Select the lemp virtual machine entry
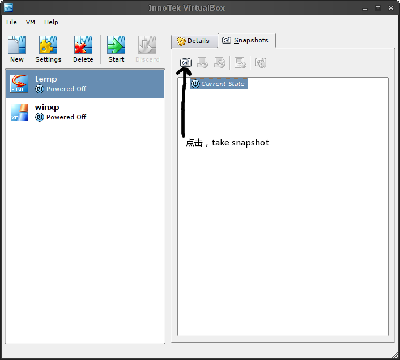The height and width of the screenshot is (360, 400). (x=85, y=84)
